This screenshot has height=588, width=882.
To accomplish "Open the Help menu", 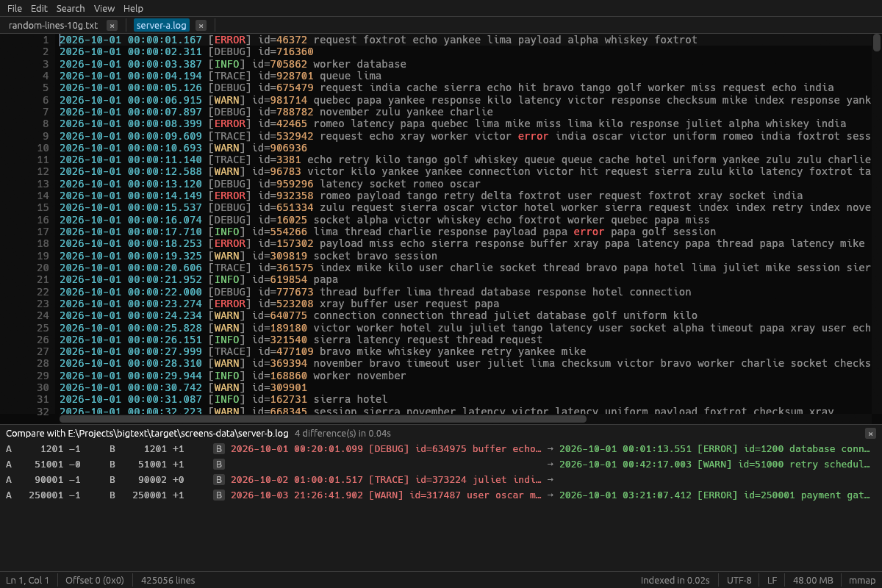I will tap(134, 8).
